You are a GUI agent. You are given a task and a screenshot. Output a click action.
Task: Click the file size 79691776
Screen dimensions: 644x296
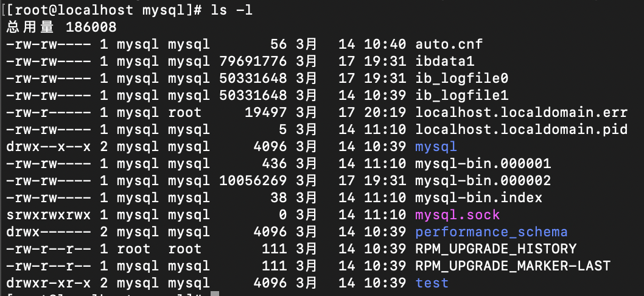(x=253, y=62)
